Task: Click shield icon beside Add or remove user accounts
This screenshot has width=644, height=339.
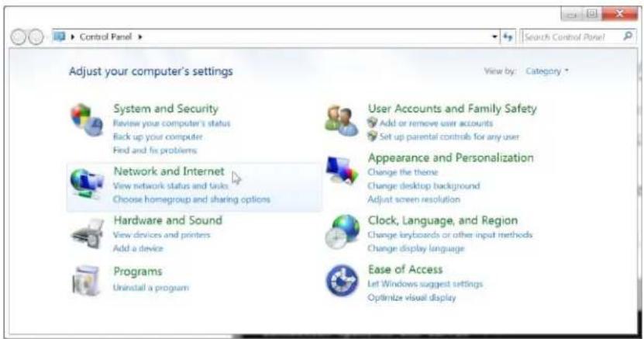Action: click(x=372, y=123)
